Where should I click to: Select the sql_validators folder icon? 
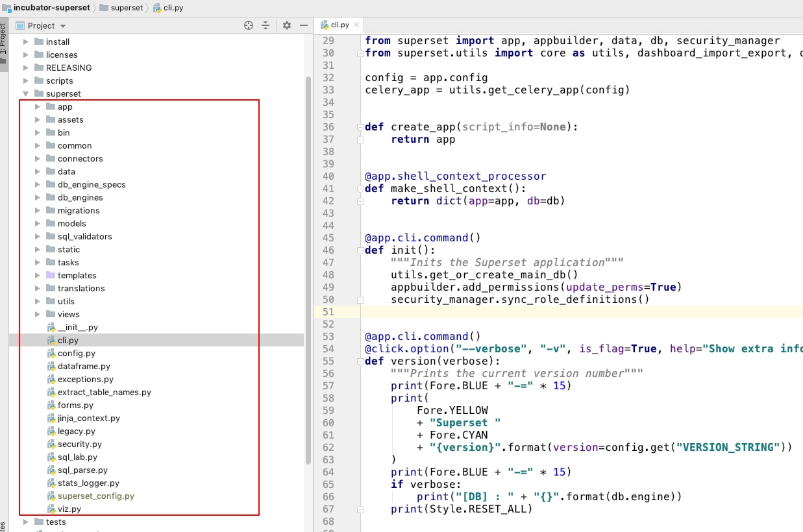coord(51,236)
